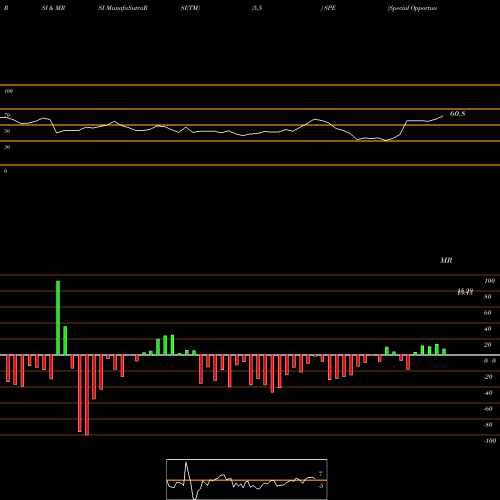
Task: Click the 'SI MunafaSutraR' header text
Action: coord(123,8)
